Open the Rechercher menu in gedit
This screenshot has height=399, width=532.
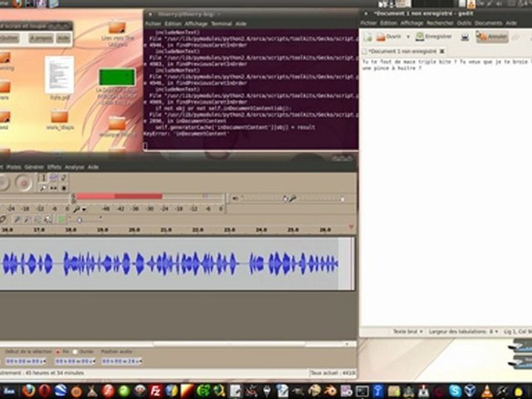click(439, 23)
